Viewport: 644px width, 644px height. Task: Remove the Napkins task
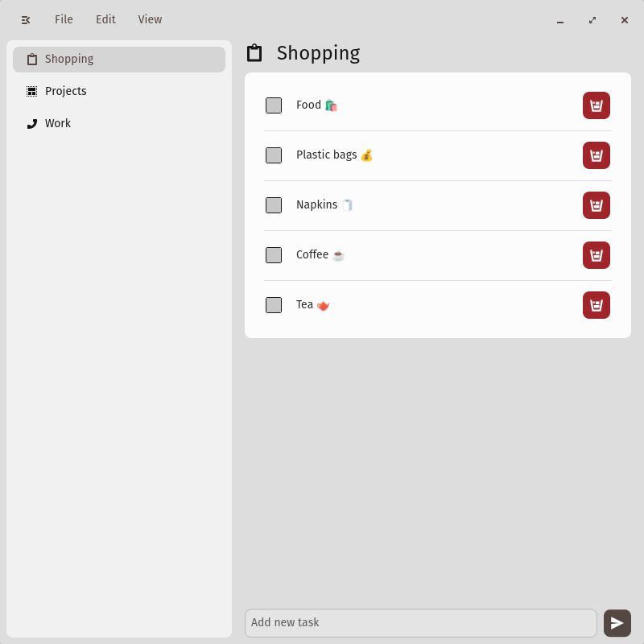[x=597, y=205]
